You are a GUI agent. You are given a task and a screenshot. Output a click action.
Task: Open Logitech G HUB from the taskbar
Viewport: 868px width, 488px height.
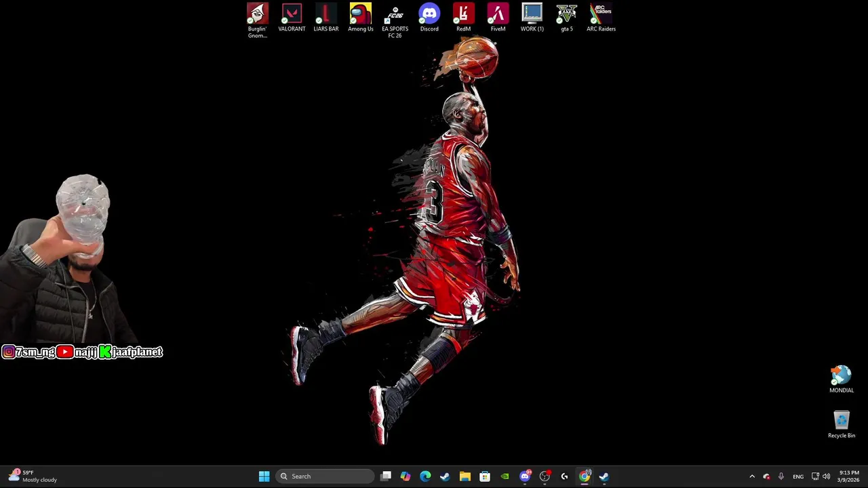(564, 476)
